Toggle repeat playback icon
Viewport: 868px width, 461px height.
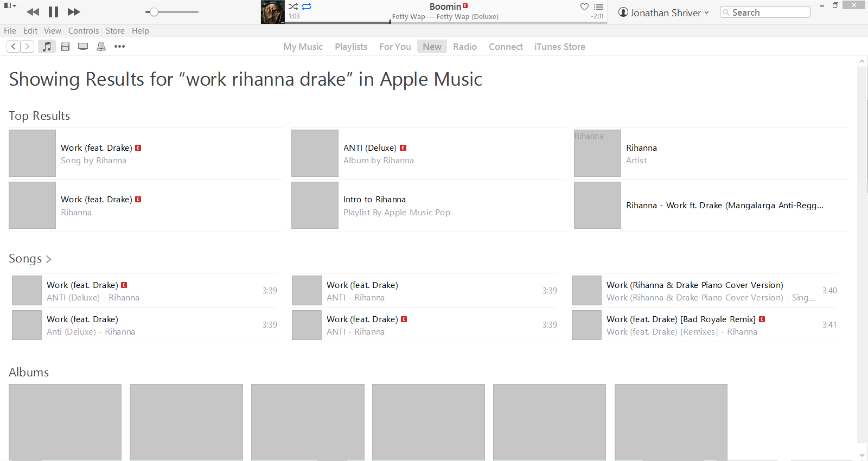(307, 7)
